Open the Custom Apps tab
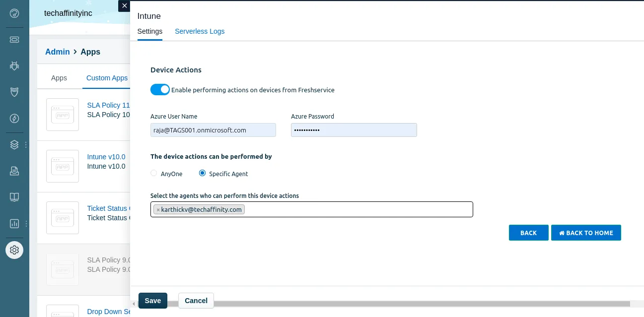The image size is (644, 317). tap(107, 78)
